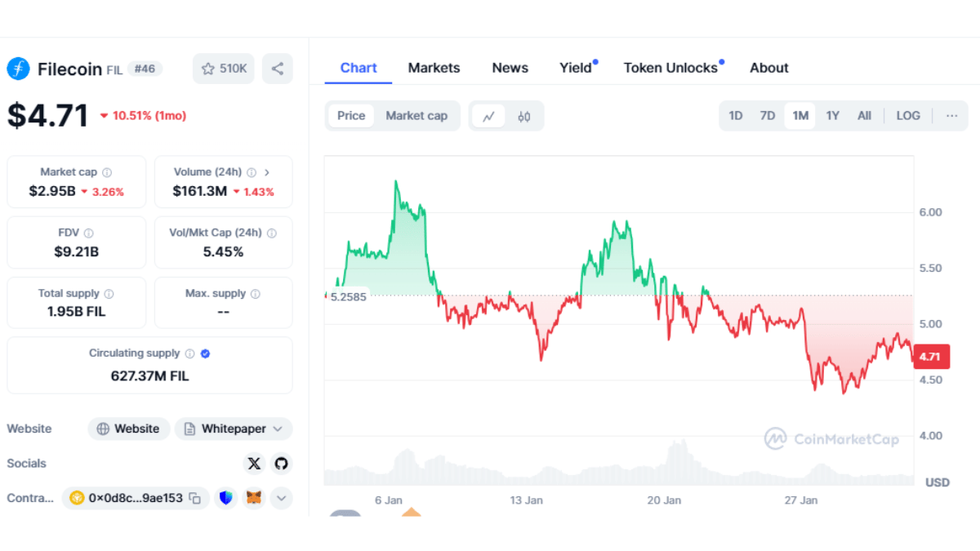
Task: Open the X (Twitter) social link
Action: [254, 464]
